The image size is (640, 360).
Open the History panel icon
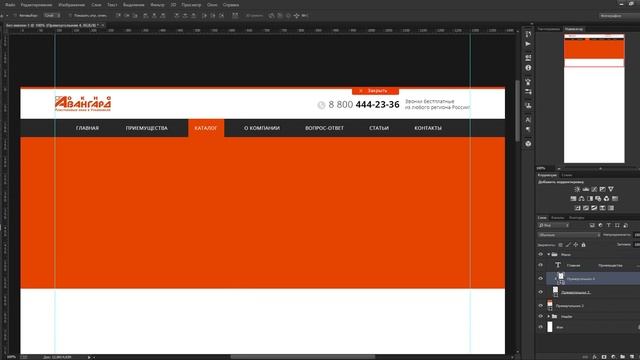click(528, 34)
